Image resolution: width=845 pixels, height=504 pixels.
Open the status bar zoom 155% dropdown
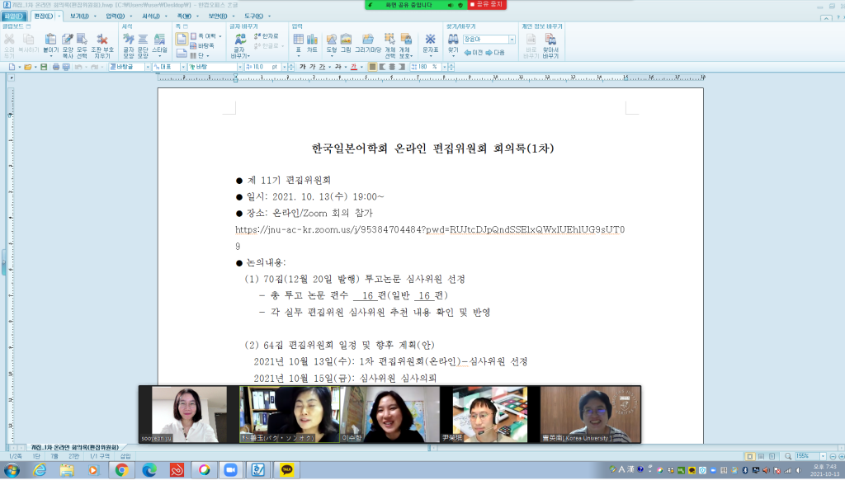point(823,456)
